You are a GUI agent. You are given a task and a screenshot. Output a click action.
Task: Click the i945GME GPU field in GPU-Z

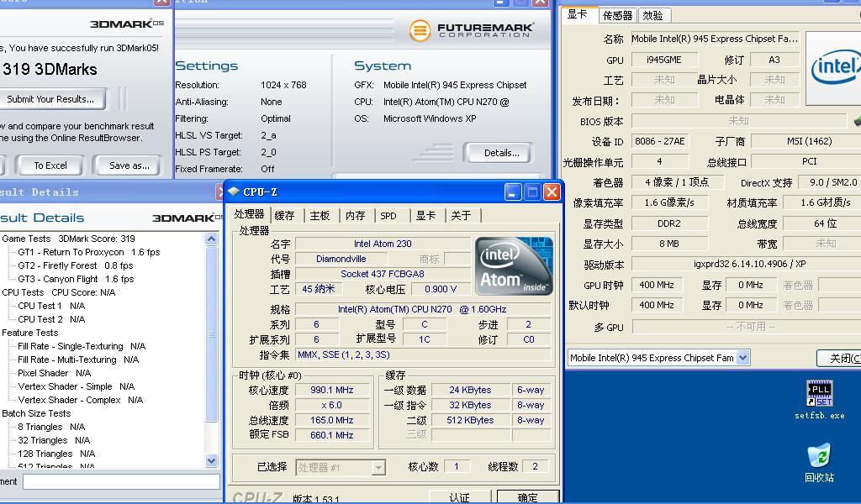664,60
